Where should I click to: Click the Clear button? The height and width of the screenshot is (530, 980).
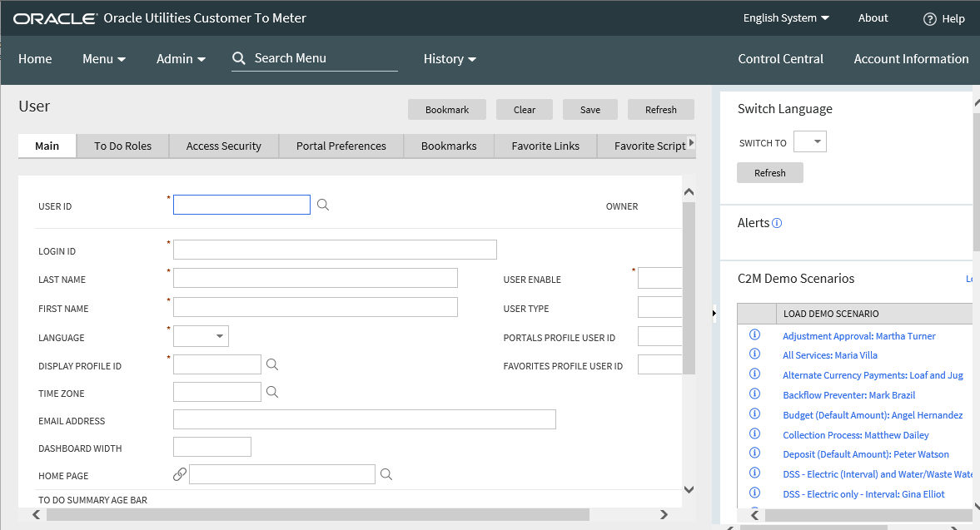click(x=525, y=109)
